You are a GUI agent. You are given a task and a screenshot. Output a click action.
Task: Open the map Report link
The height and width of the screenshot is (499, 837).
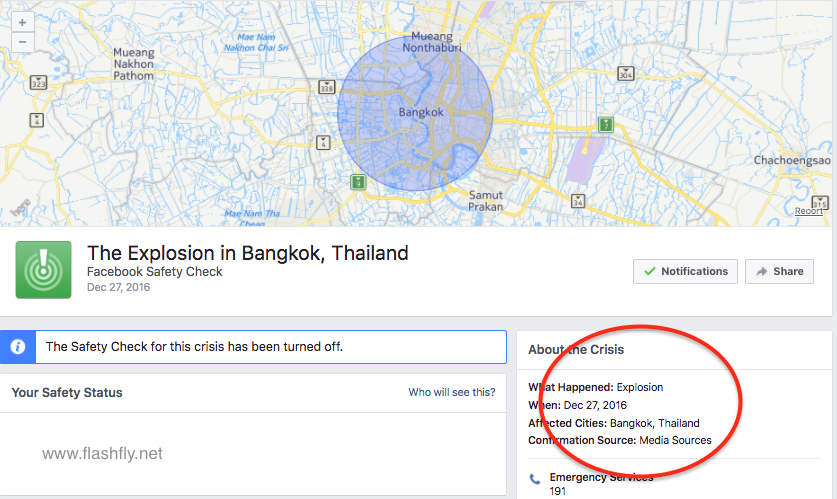pyautogui.click(x=808, y=211)
